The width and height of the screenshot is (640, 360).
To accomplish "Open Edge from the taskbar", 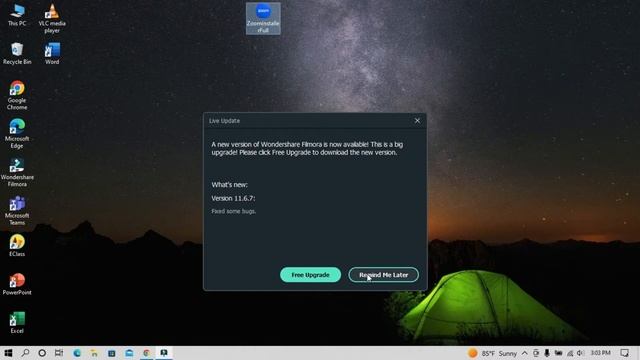I will pos(77,353).
